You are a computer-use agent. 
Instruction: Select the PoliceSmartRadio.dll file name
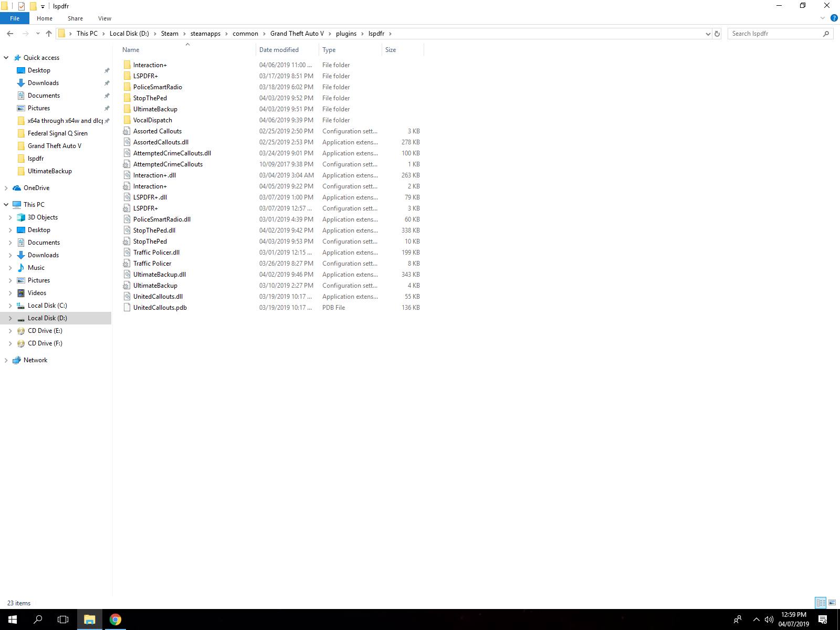162,219
